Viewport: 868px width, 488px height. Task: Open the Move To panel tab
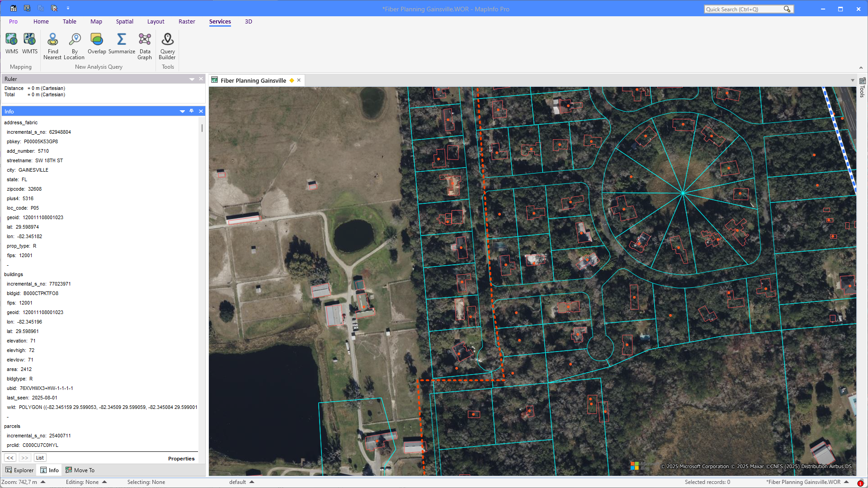click(x=80, y=470)
